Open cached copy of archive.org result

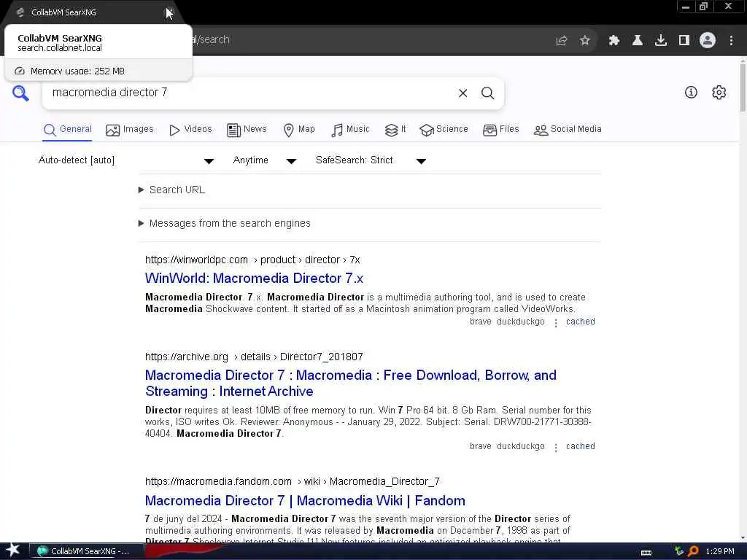tap(580, 446)
